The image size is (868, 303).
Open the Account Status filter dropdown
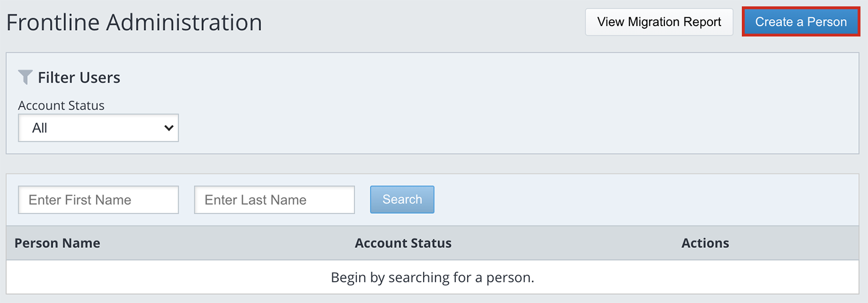(98, 128)
